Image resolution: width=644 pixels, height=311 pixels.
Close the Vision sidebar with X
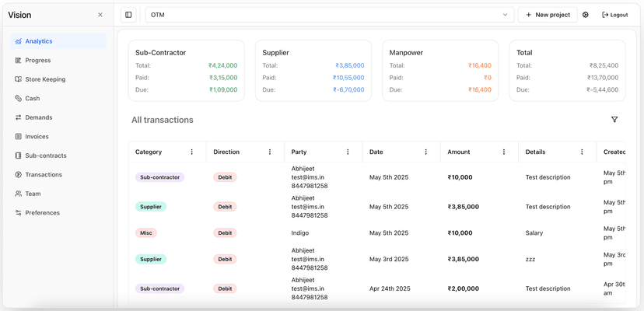point(100,15)
